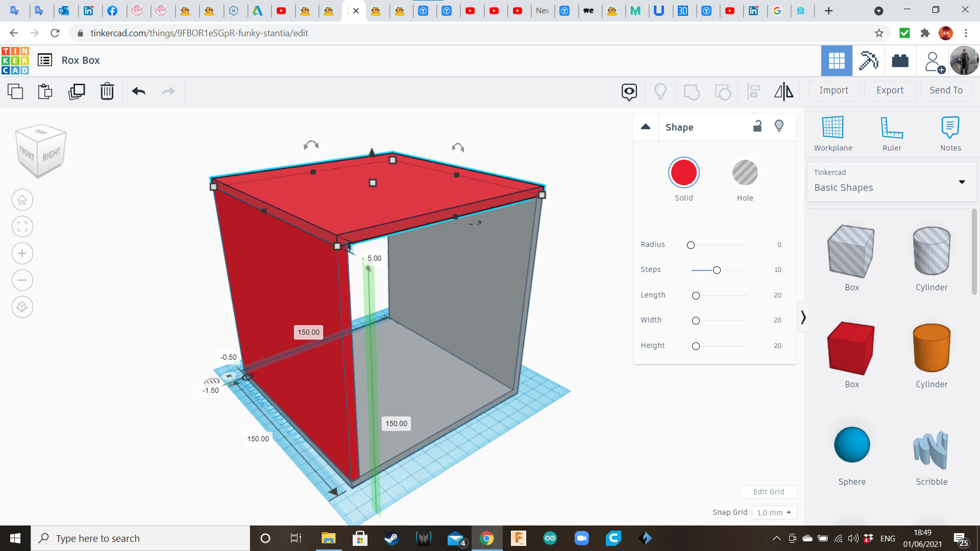Image resolution: width=980 pixels, height=551 pixels.
Task: Select the Ruler tool
Action: (892, 133)
